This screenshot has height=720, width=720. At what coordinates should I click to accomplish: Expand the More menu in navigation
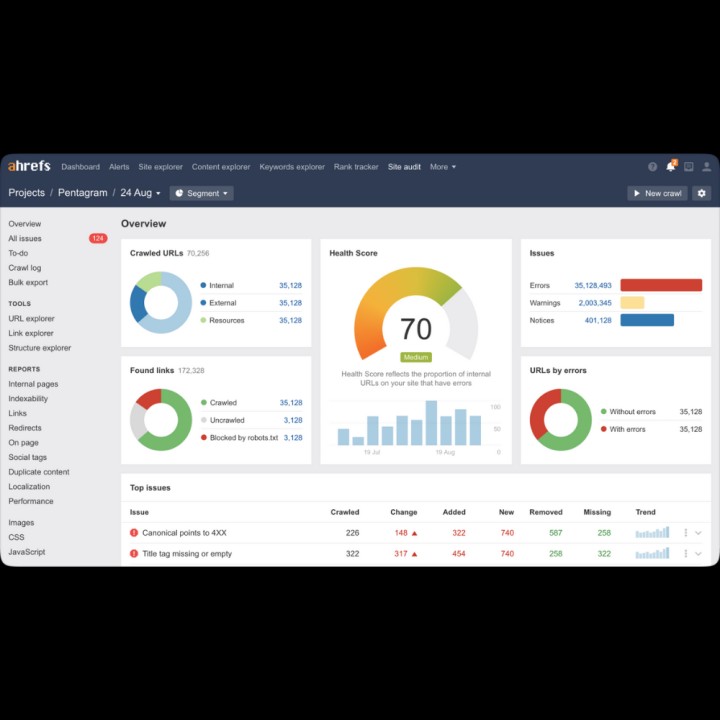(x=442, y=167)
